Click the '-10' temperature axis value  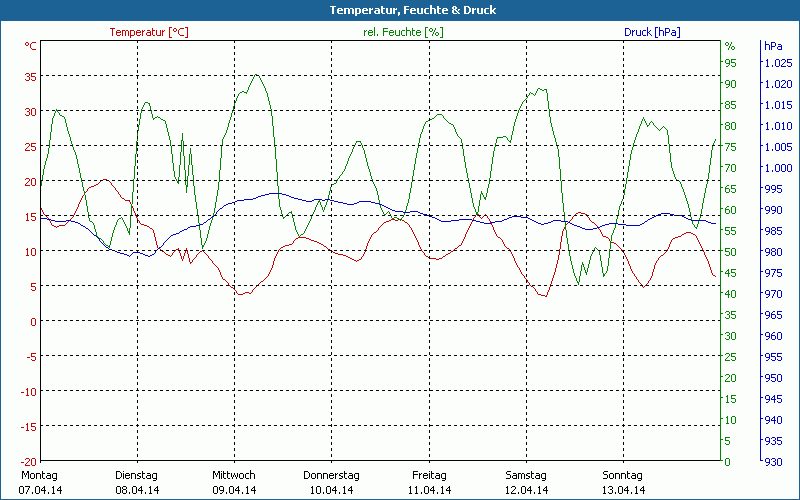(29, 392)
